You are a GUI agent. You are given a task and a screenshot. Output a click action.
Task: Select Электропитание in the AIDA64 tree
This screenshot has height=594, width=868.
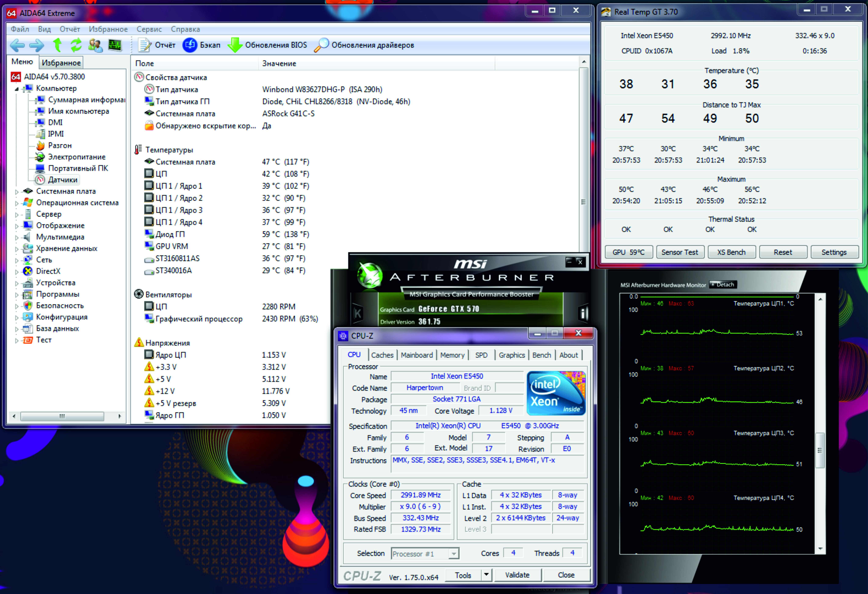point(77,157)
